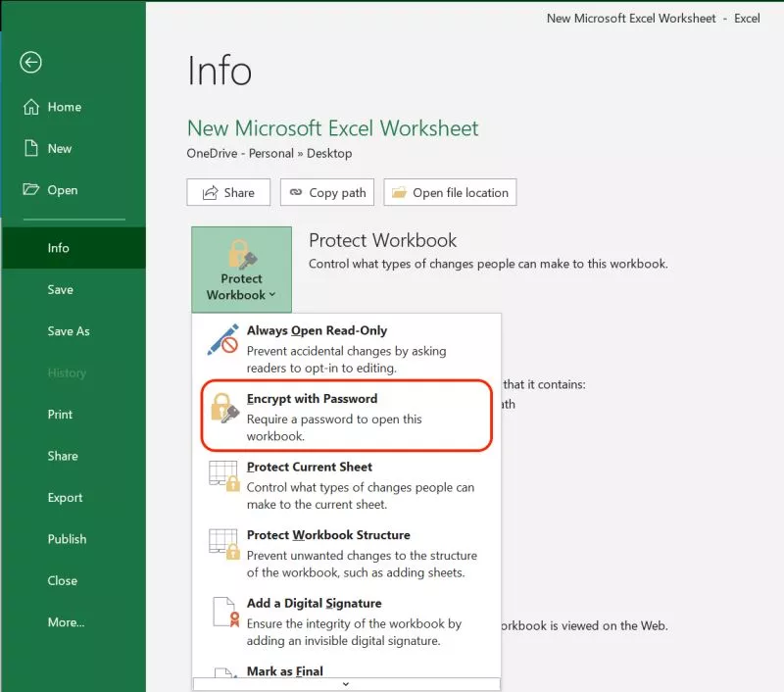The height and width of the screenshot is (692, 784).
Task: Click the Open folder icon in sidebar
Action: pos(31,189)
